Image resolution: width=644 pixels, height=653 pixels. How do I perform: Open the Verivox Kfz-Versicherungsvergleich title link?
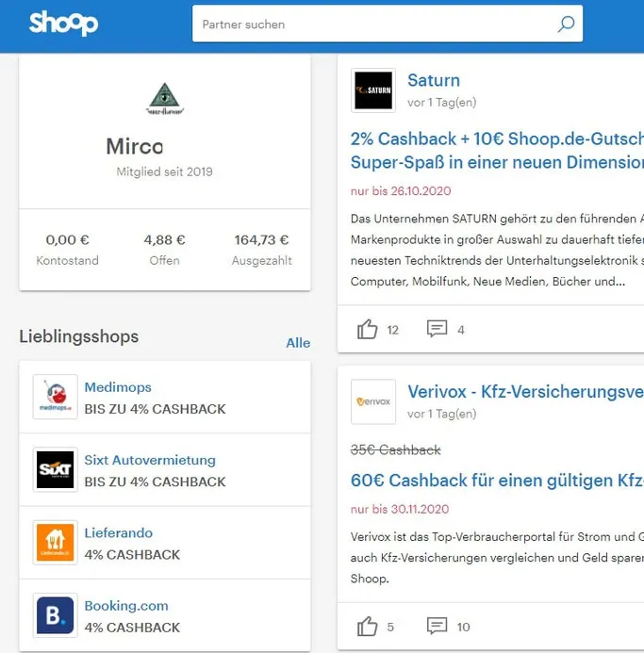pos(525,392)
